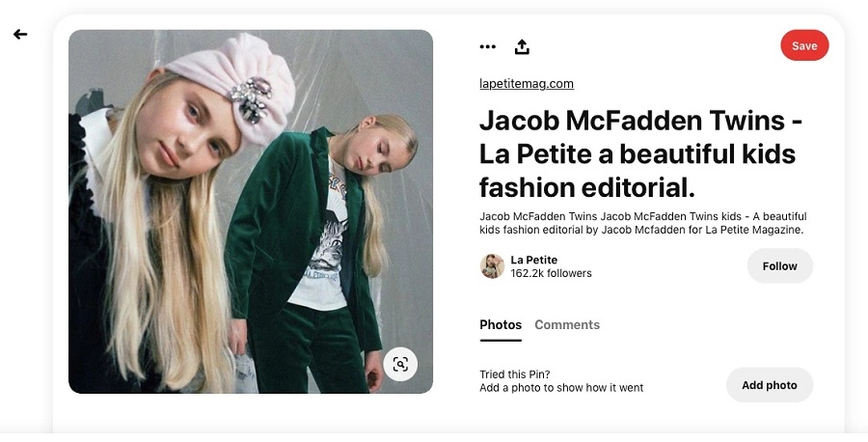Follow the La Petite account
The width and height of the screenshot is (868, 442).
779,266
